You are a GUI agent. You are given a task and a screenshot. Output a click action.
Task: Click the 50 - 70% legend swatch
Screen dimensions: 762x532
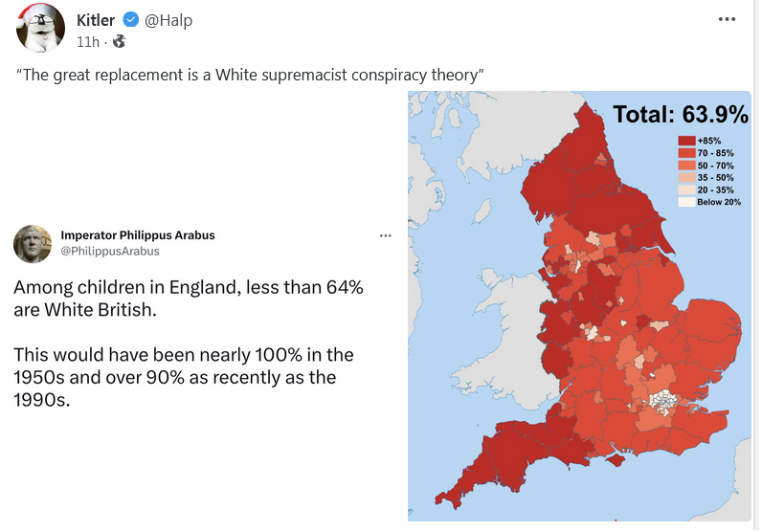686,166
